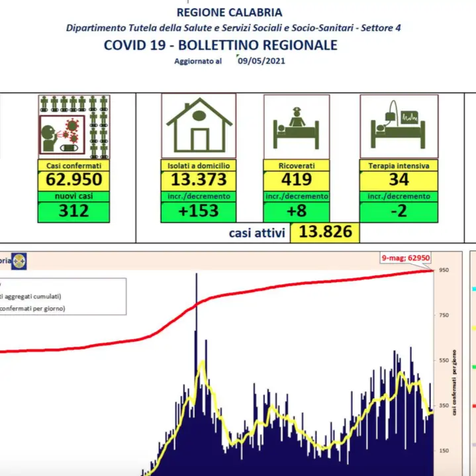Click the hospitalized increment +8 box

[x=296, y=211]
